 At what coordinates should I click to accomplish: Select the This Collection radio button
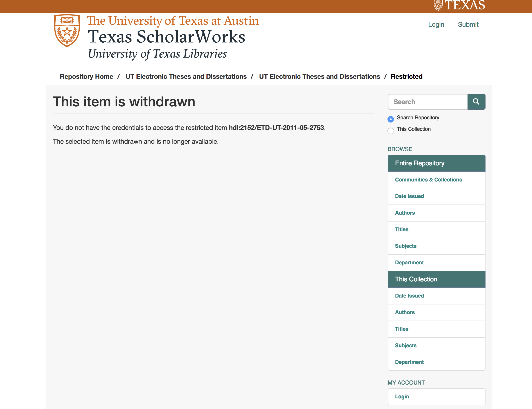click(x=390, y=131)
